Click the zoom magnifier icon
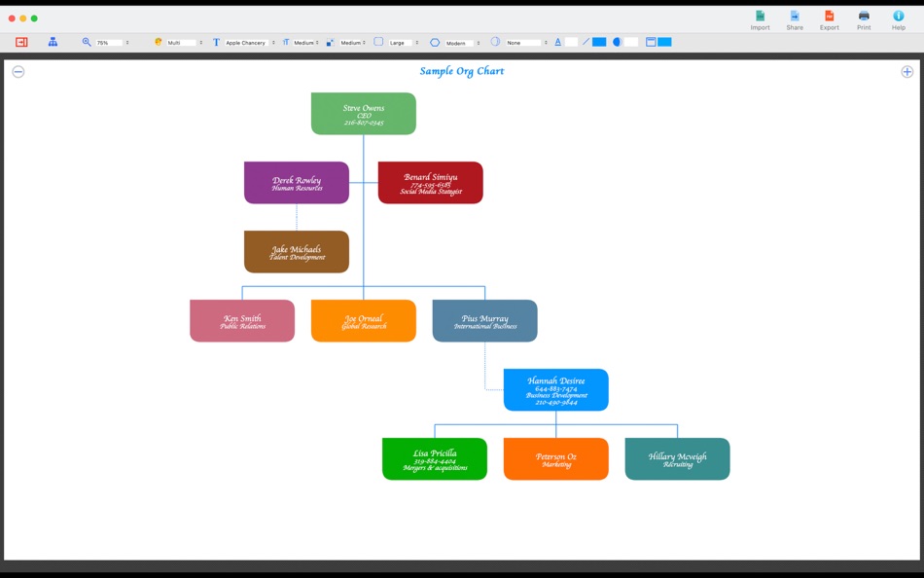 [x=87, y=42]
